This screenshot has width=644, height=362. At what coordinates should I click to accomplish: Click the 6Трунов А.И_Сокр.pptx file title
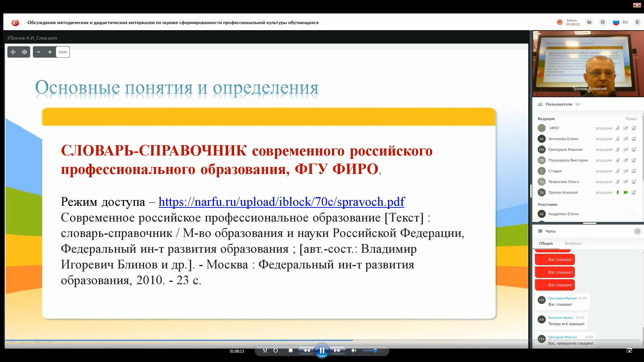[x=32, y=38]
